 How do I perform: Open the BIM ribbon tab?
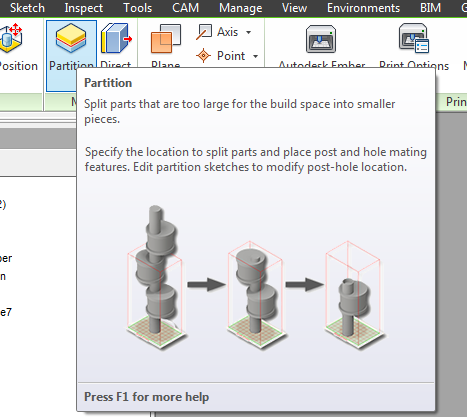[x=430, y=8]
